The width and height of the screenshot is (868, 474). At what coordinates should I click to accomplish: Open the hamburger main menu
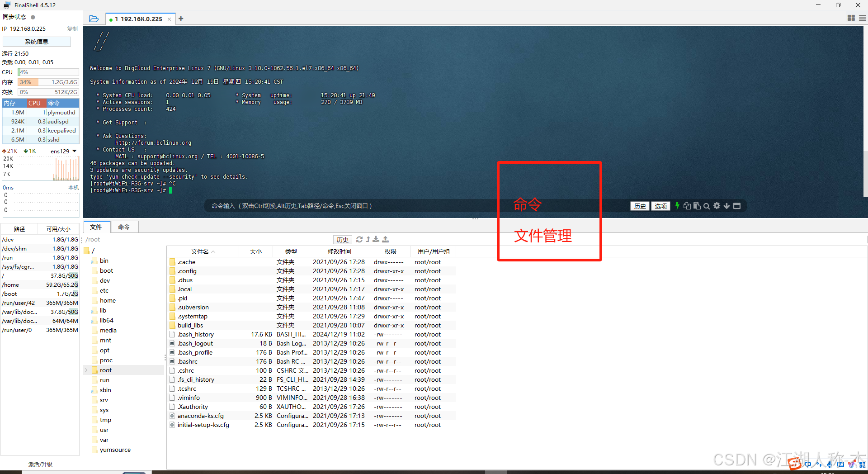(862, 18)
